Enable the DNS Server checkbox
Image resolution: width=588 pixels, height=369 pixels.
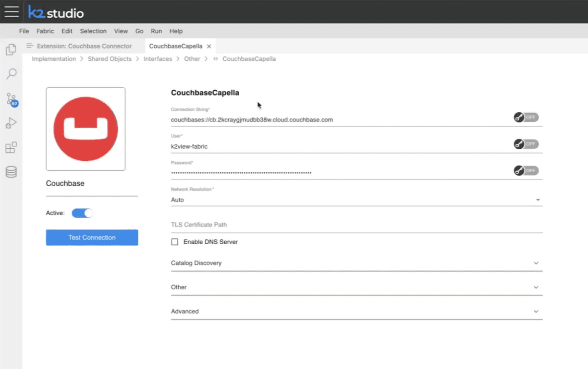(174, 242)
